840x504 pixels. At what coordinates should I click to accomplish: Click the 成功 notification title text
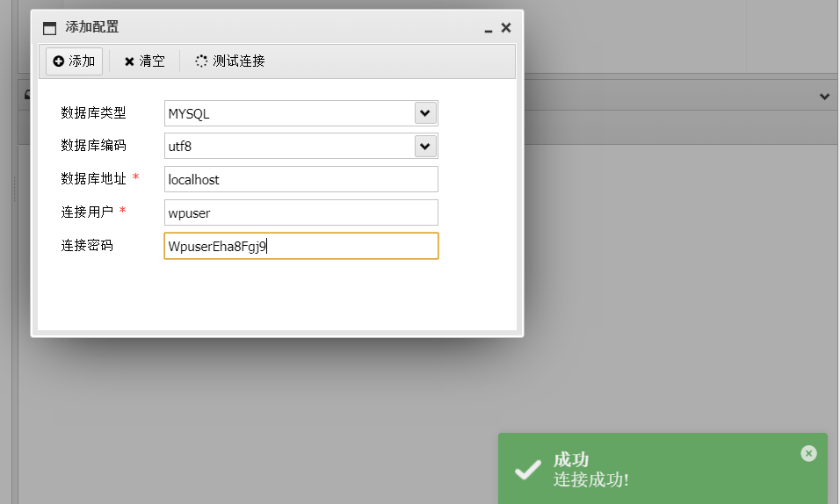(571, 459)
